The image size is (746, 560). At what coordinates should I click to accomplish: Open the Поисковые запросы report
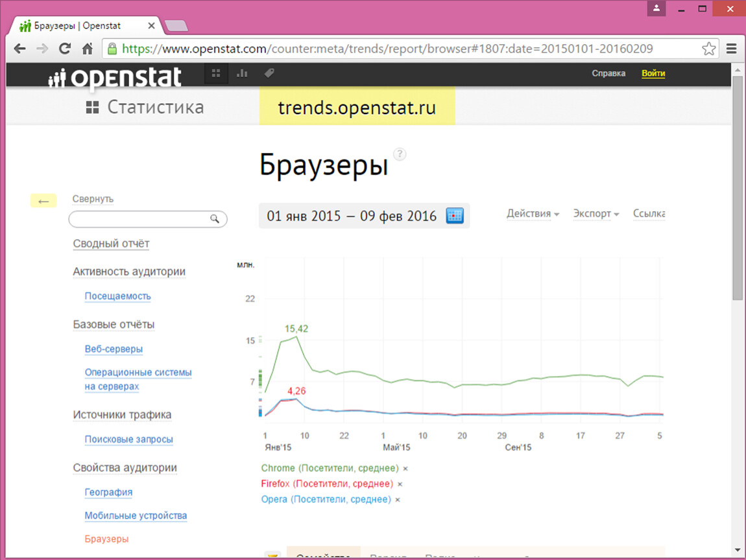pos(128,439)
